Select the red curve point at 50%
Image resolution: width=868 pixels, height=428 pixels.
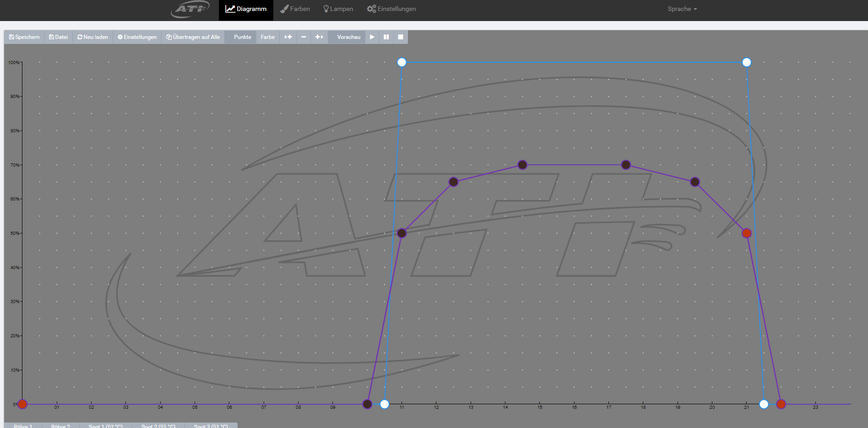(747, 233)
